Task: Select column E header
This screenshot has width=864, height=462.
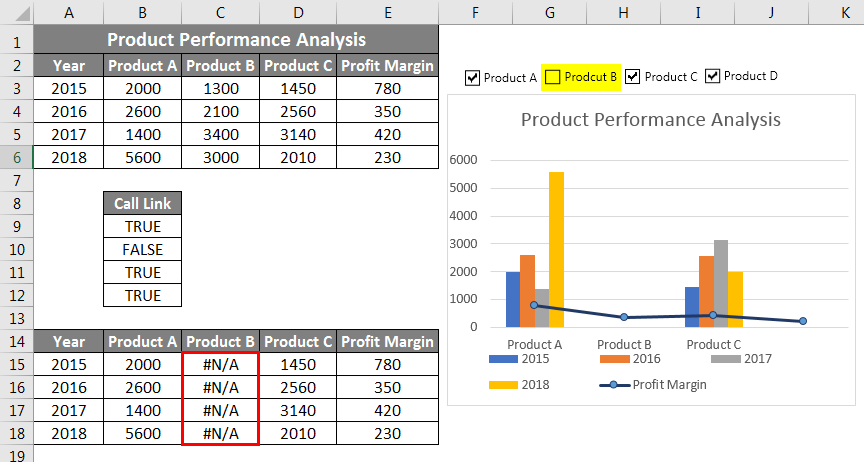Action: (x=387, y=13)
